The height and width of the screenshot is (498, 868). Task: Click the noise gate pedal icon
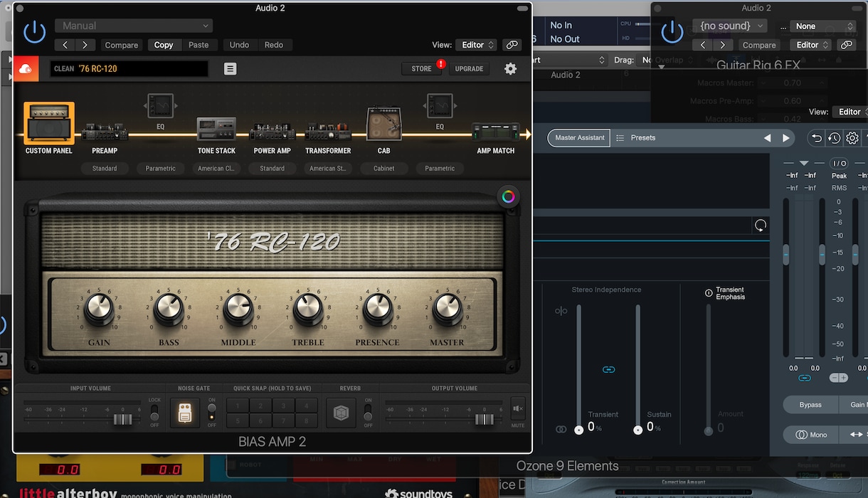click(185, 414)
